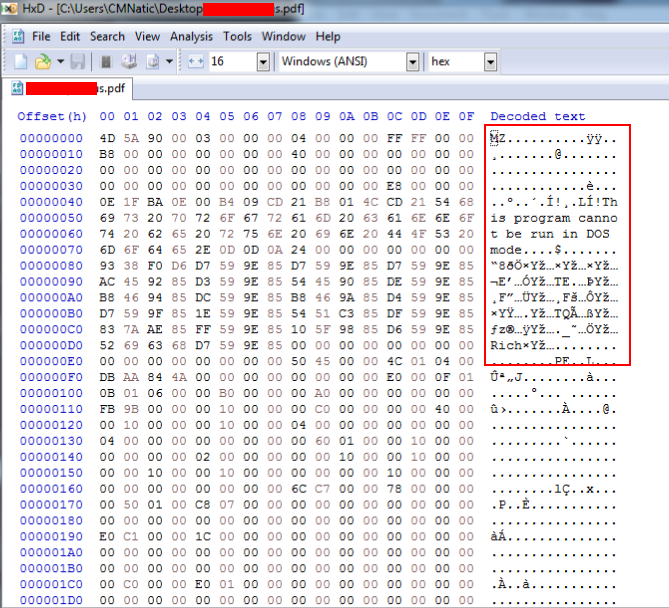669x608 pixels.
Task: Click offset label 000000A0
Action: [x=51, y=297]
